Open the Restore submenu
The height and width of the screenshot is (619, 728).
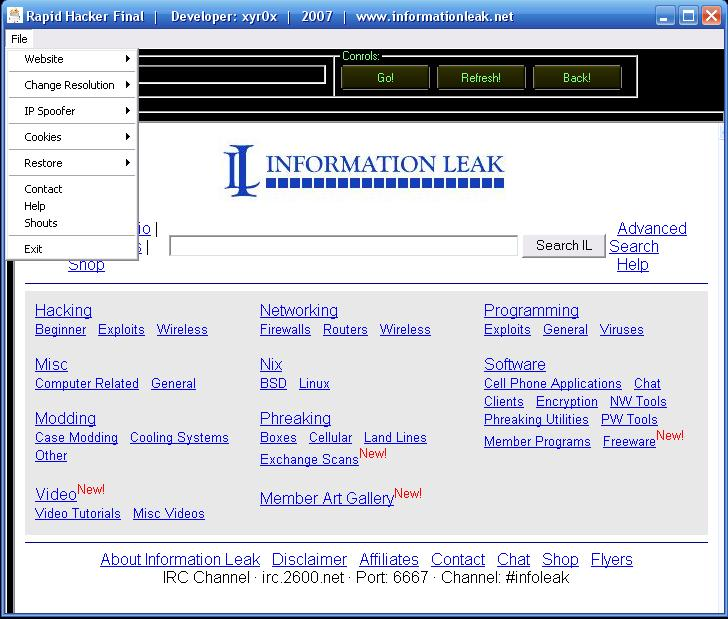[x=72, y=163]
